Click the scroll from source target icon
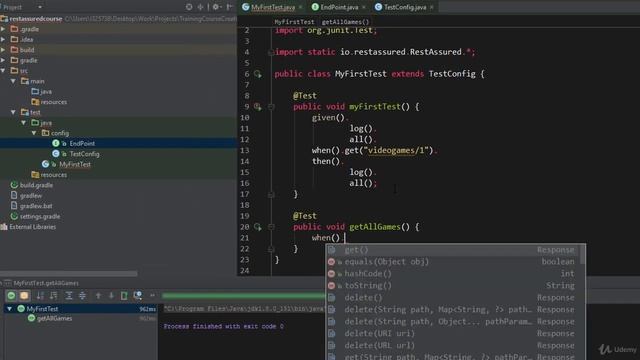 click(x=189, y=7)
